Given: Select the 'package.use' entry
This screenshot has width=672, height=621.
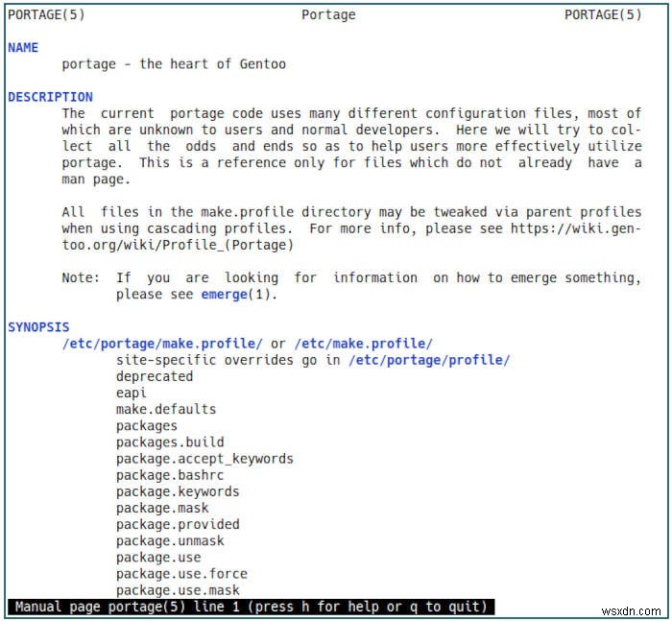Looking at the screenshot, I should pos(158,558).
